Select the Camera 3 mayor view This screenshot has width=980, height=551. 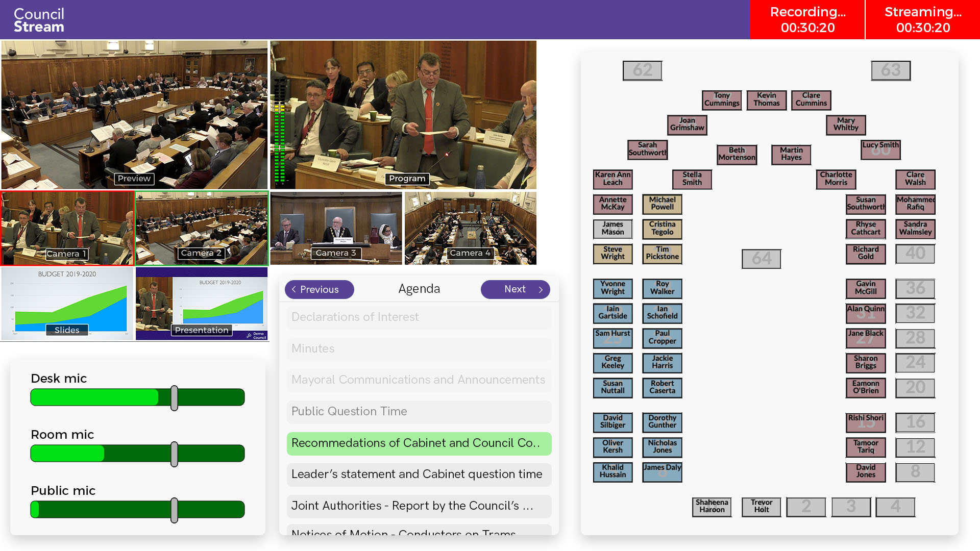coord(336,228)
